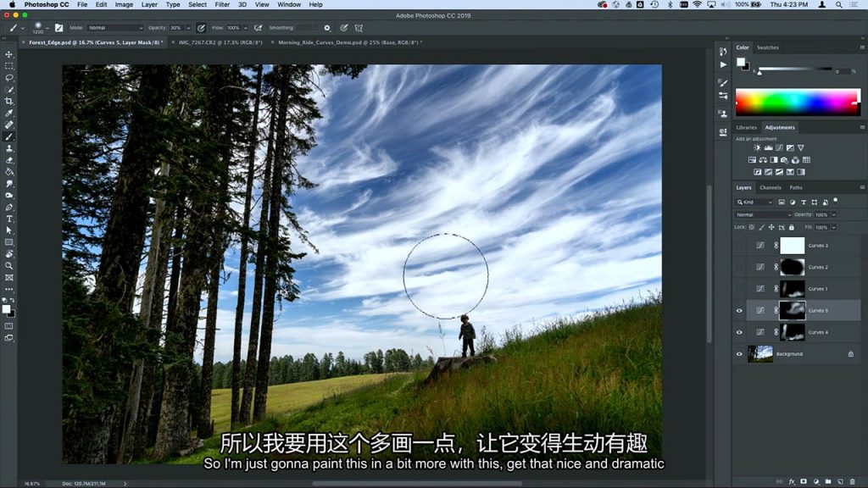Delete layer with trash icon
Image resolution: width=868 pixels, height=488 pixels.
(x=853, y=482)
